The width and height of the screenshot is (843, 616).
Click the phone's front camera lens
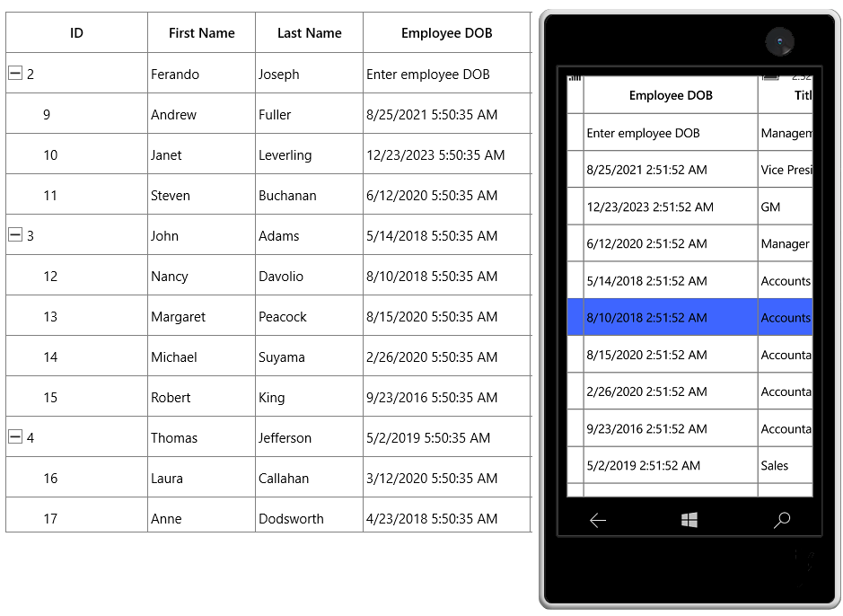click(x=779, y=42)
